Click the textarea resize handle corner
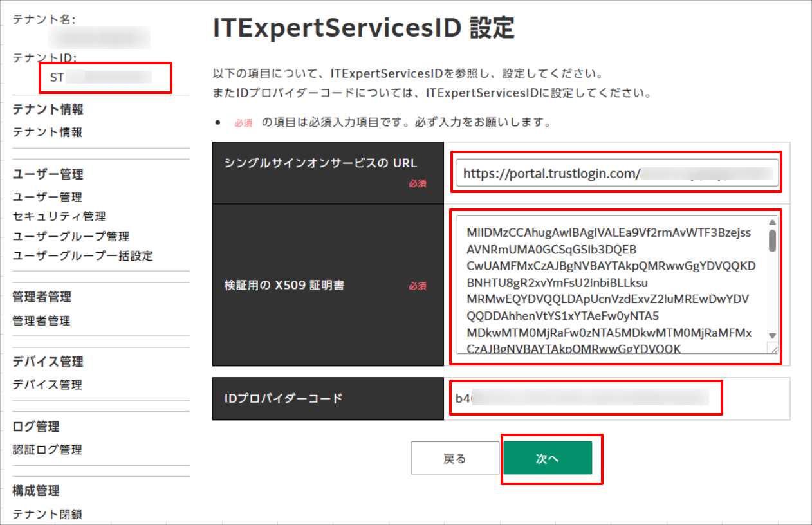 pos(773,348)
